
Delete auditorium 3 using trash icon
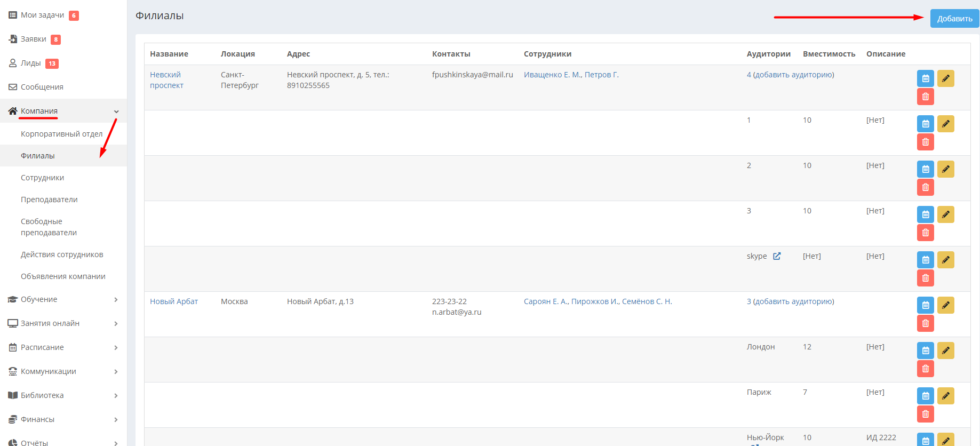point(926,233)
